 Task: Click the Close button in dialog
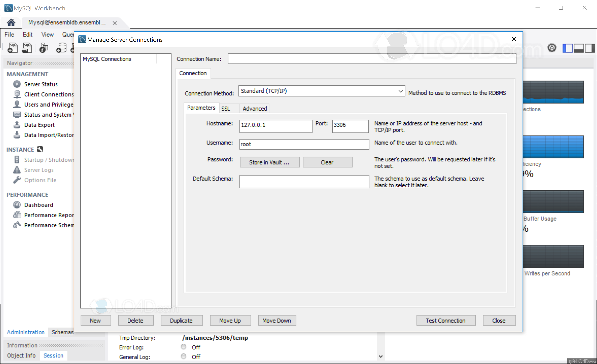(x=499, y=321)
